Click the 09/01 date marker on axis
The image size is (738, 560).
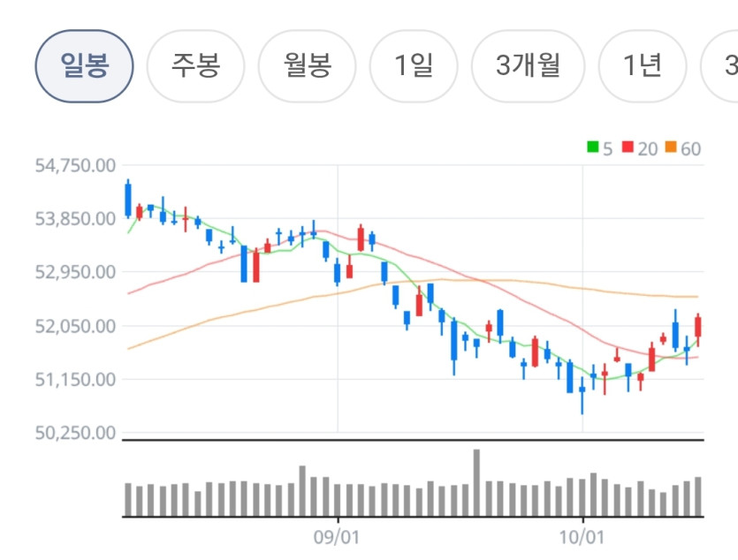pos(336,537)
